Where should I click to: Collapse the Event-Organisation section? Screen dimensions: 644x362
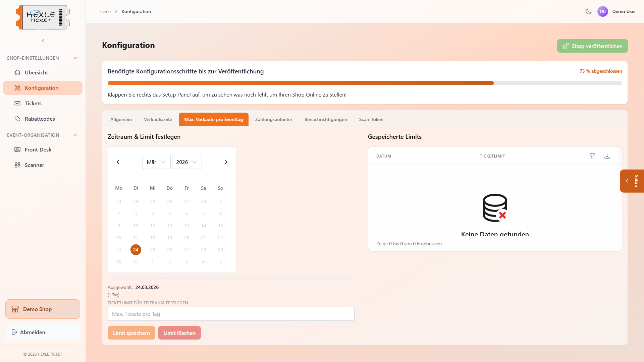click(x=76, y=135)
